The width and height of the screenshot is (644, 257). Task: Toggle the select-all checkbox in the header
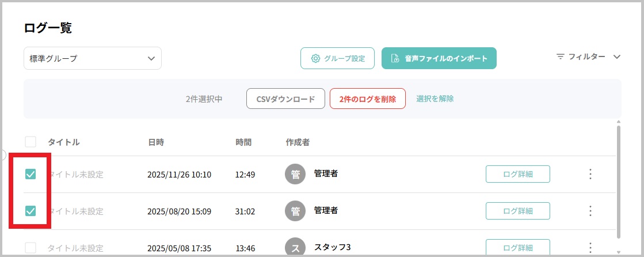[31, 142]
